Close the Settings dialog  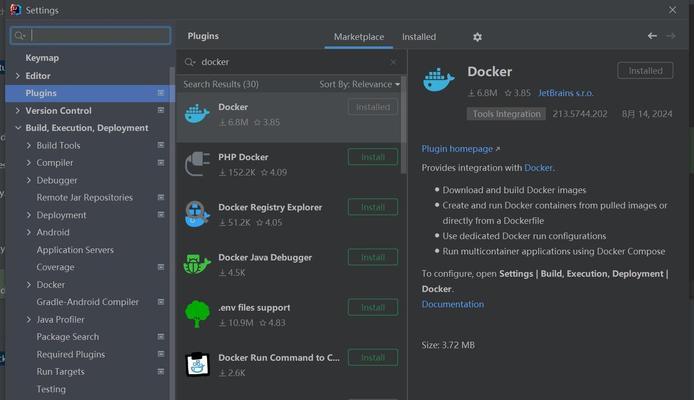coord(672,10)
